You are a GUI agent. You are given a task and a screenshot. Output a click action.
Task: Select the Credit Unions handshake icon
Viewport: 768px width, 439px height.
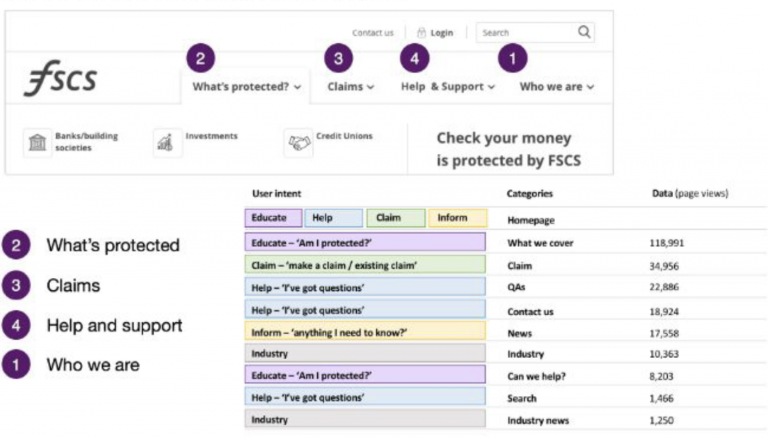(x=298, y=143)
